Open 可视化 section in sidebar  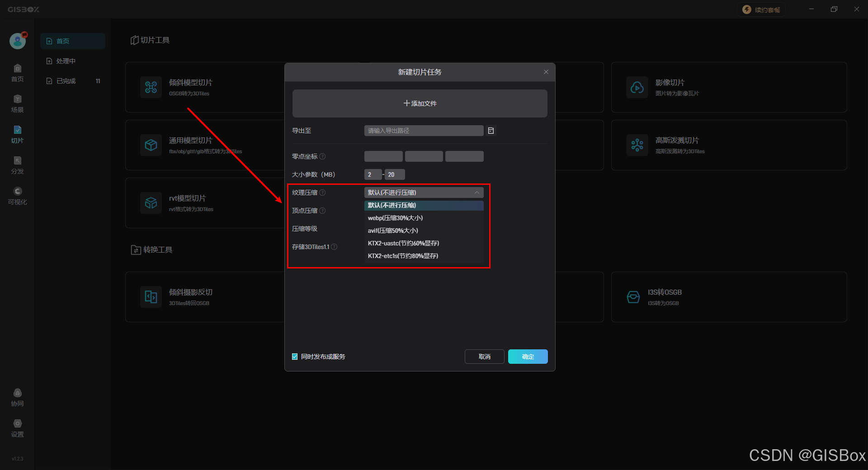tap(17, 196)
